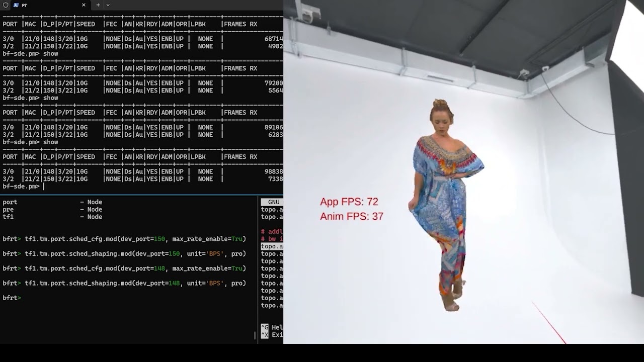Click the shield icon in the terminal title bar
The height and width of the screenshot is (362, 644).
pos(6,5)
